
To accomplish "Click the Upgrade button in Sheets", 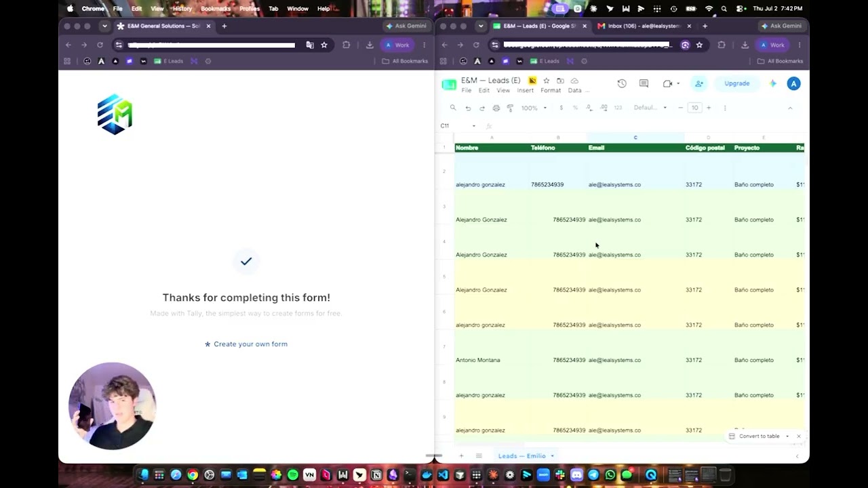I will point(737,83).
